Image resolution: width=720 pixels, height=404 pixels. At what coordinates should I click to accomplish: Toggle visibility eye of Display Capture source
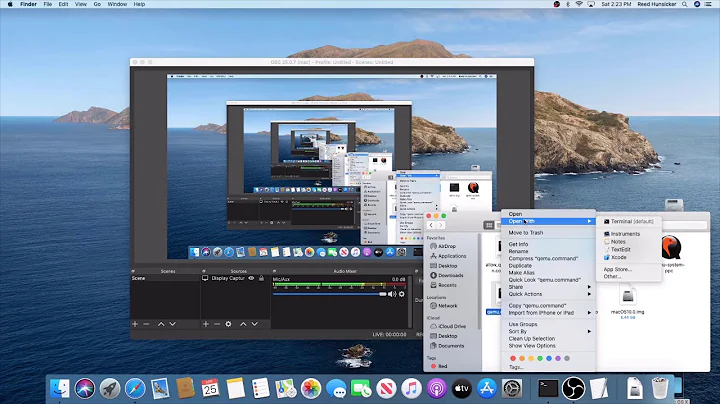(251, 278)
